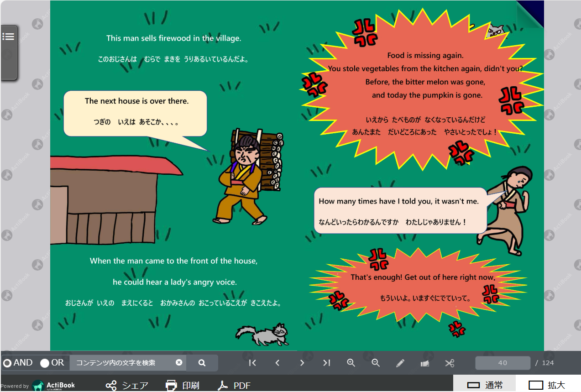Click the page number field showing 40

point(502,363)
